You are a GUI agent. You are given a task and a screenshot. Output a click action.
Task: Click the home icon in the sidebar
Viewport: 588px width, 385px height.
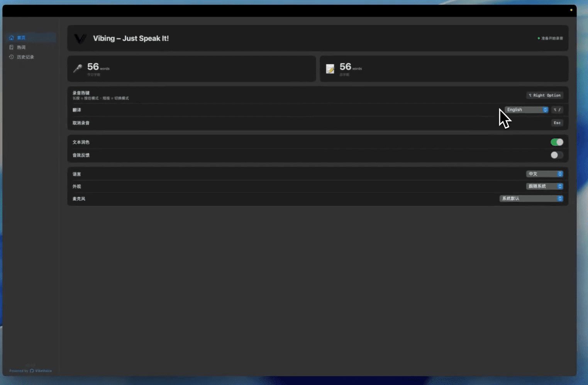[11, 38]
